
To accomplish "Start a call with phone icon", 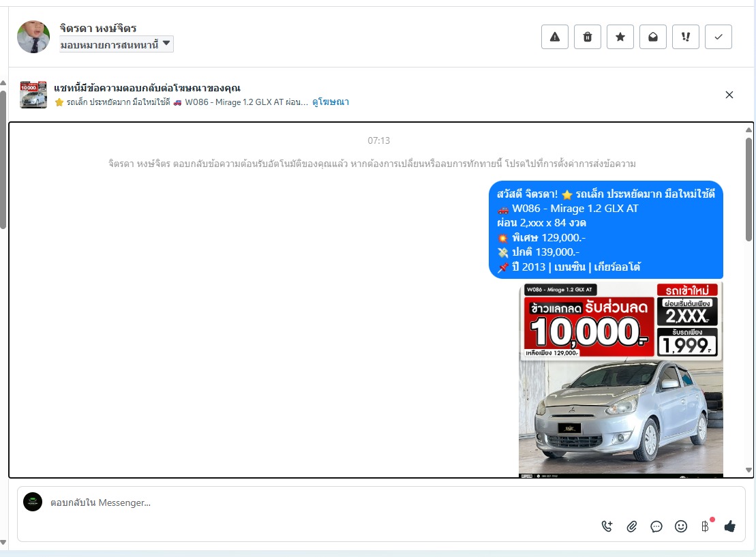I will 607,526.
